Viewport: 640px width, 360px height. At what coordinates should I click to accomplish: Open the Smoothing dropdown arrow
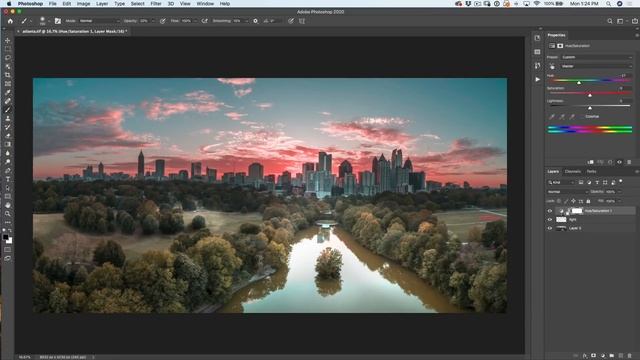pyautogui.click(x=246, y=21)
